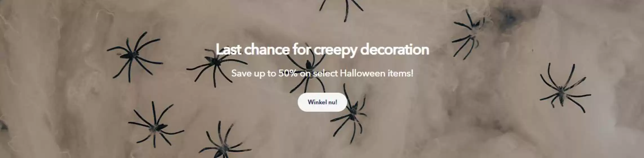Click the word "chance" in the headline
Screen dimensions: 644x158
click(267, 49)
